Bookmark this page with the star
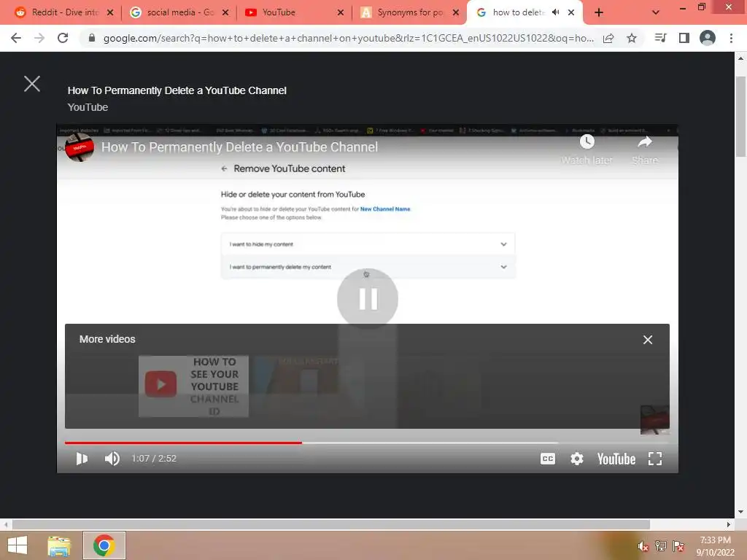747x560 pixels. tap(632, 38)
